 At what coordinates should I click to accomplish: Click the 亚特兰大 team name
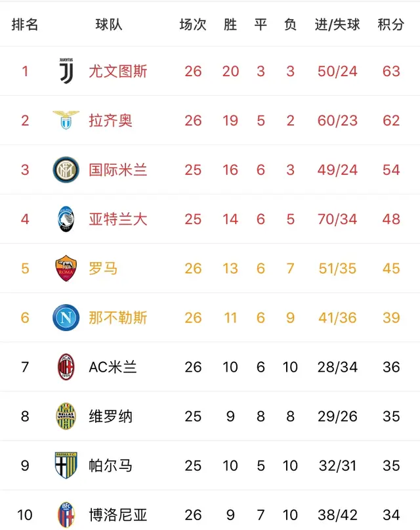tap(118, 219)
